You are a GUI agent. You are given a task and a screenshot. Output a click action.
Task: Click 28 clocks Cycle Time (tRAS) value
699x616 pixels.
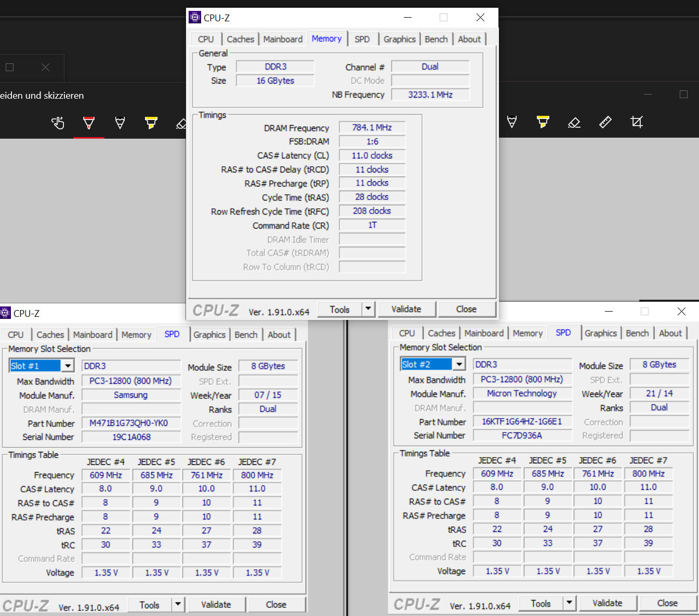click(372, 197)
